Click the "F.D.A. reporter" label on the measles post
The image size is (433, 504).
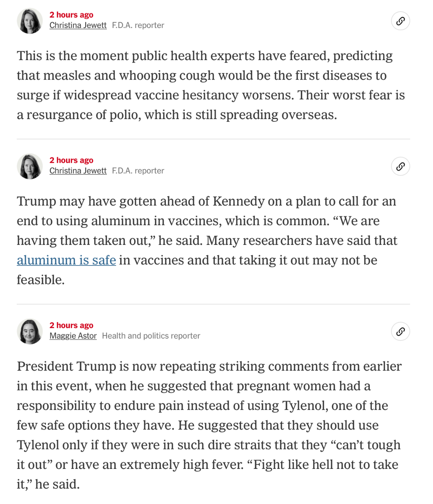point(138,25)
